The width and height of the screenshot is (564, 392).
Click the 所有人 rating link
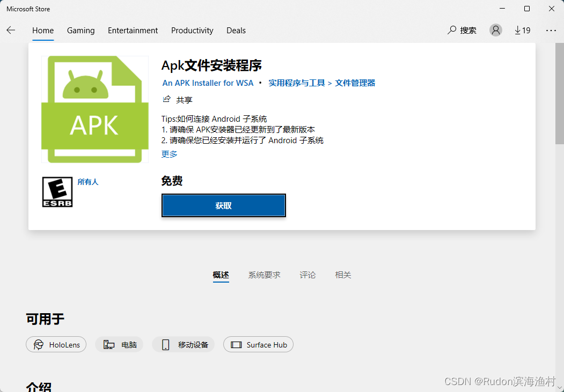88,182
